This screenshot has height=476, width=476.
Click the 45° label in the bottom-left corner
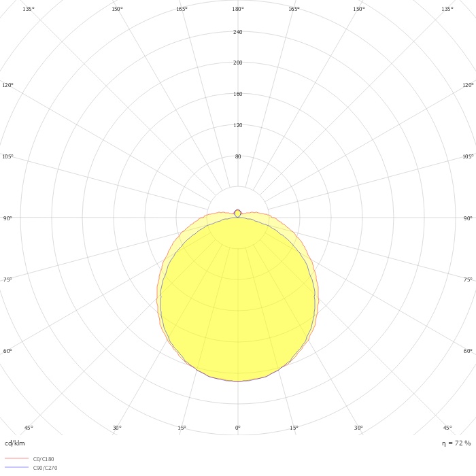(x=29, y=428)
